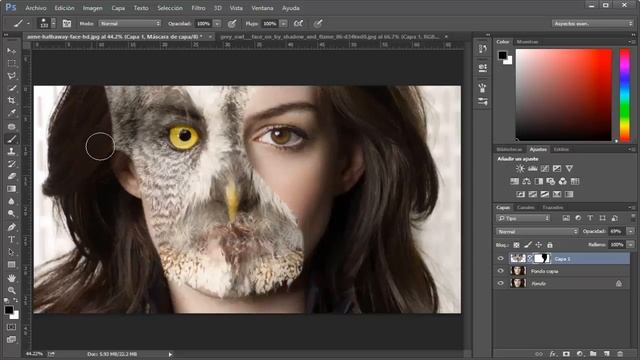Click the rainbow hue slider
The height and width of the screenshot is (360, 640).
click(x=624, y=95)
